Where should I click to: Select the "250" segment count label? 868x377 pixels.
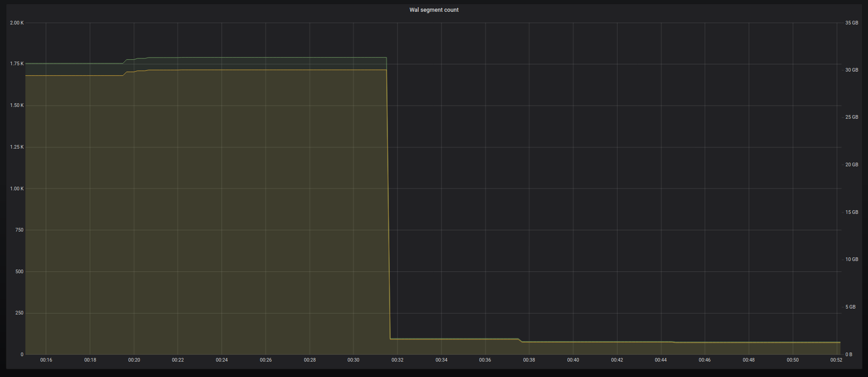pos(19,313)
